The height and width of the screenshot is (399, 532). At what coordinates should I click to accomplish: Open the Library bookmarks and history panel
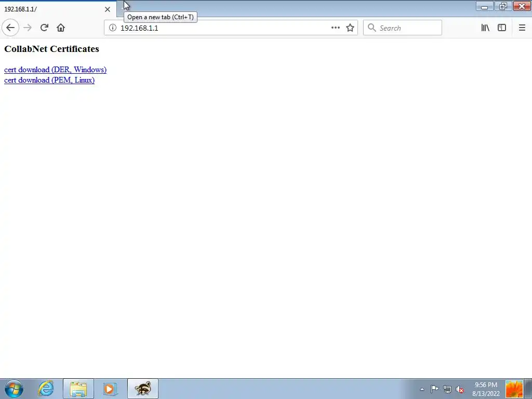[485, 28]
